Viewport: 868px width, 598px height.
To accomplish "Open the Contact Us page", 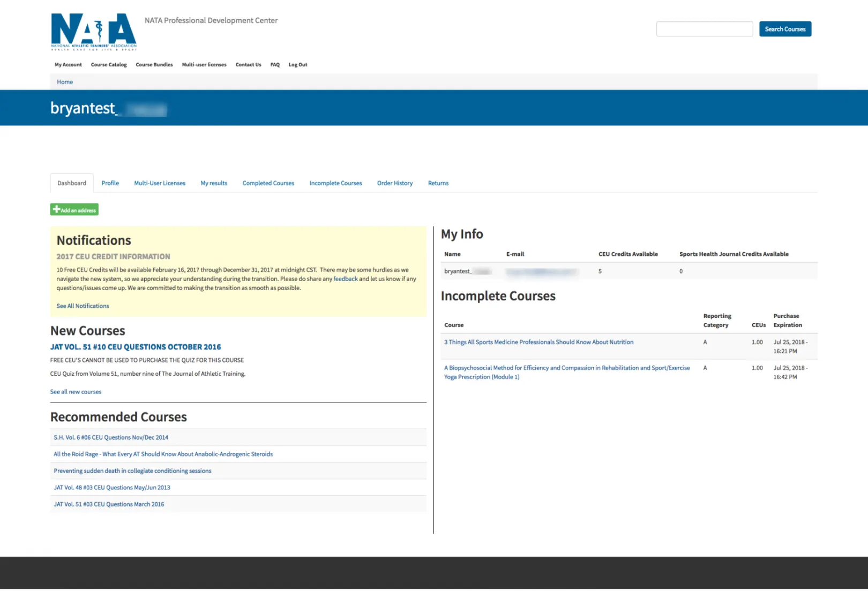I will [x=248, y=65].
